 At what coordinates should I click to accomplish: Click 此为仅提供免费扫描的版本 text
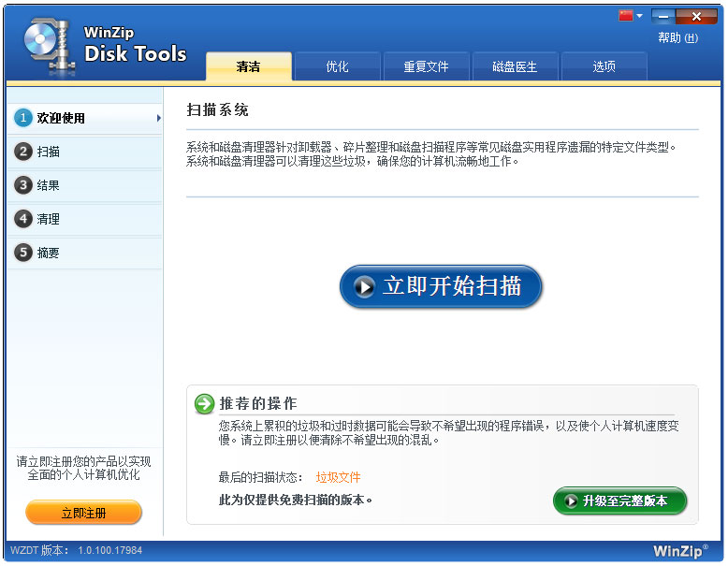click(296, 501)
